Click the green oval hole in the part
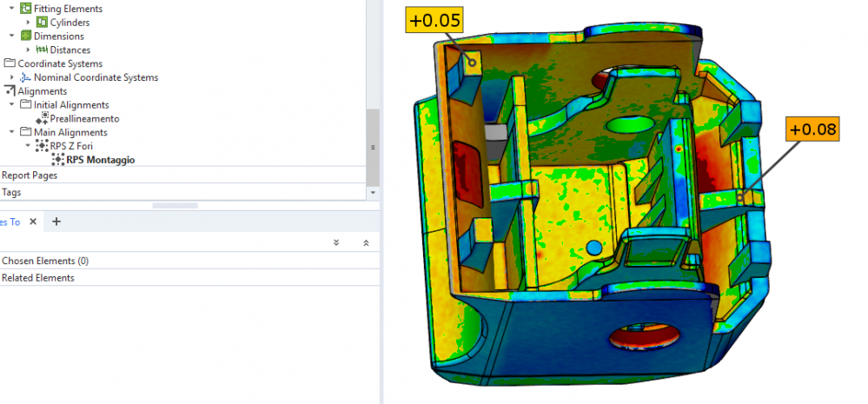 pos(629,124)
